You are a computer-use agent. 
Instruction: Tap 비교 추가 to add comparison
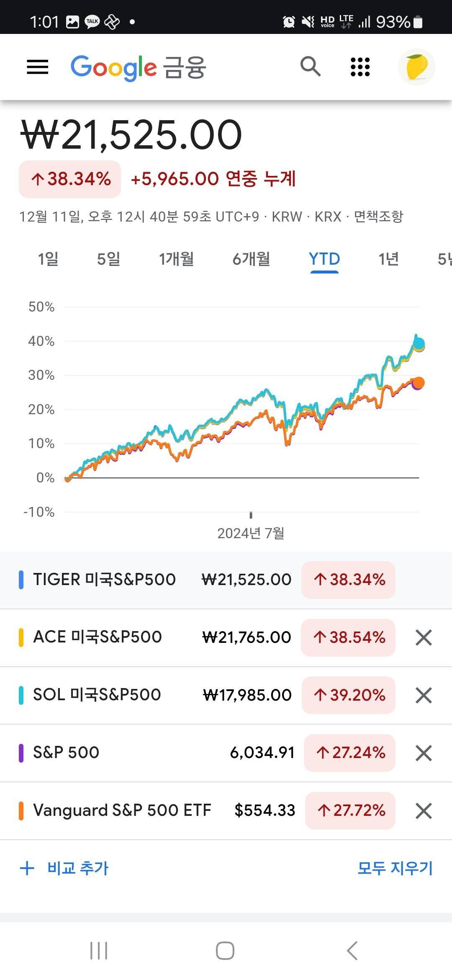[x=65, y=868]
